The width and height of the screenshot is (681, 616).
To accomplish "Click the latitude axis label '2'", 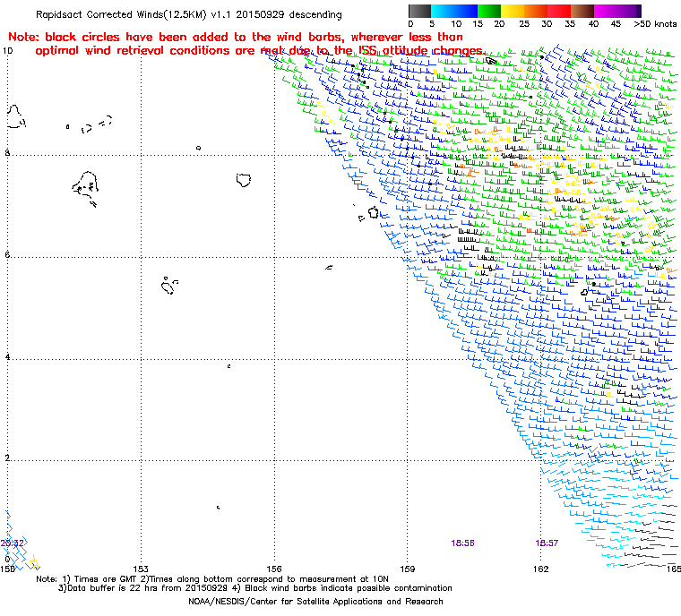I will point(7,458).
